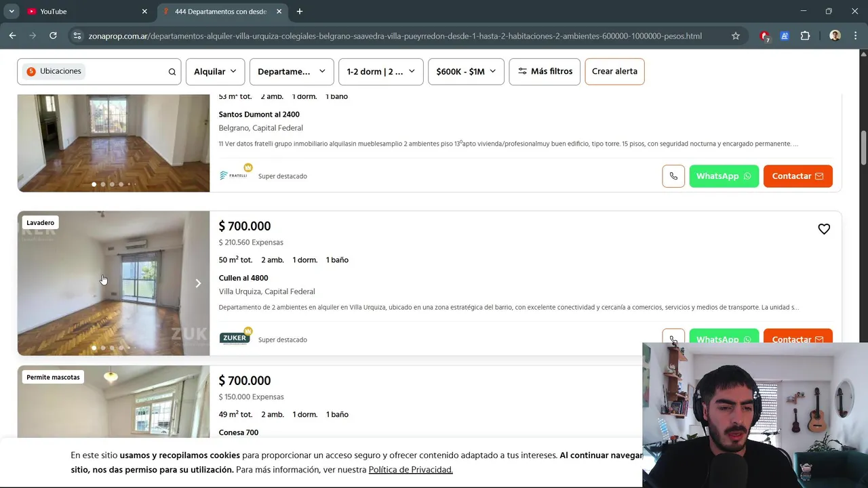Open Santos Dumont al 2400 listing title
The width and height of the screenshot is (868, 488).
259,115
